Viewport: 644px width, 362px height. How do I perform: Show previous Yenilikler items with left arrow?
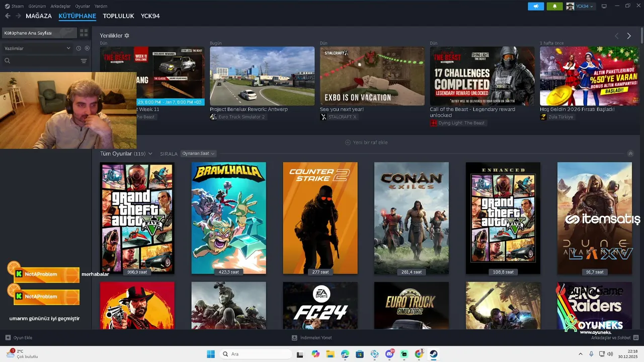coord(616,36)
